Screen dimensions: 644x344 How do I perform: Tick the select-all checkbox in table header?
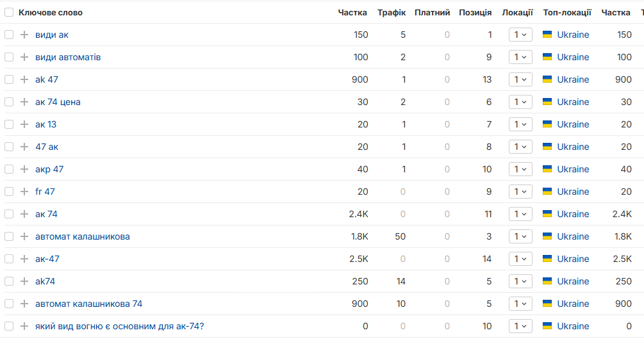point(9,12)
